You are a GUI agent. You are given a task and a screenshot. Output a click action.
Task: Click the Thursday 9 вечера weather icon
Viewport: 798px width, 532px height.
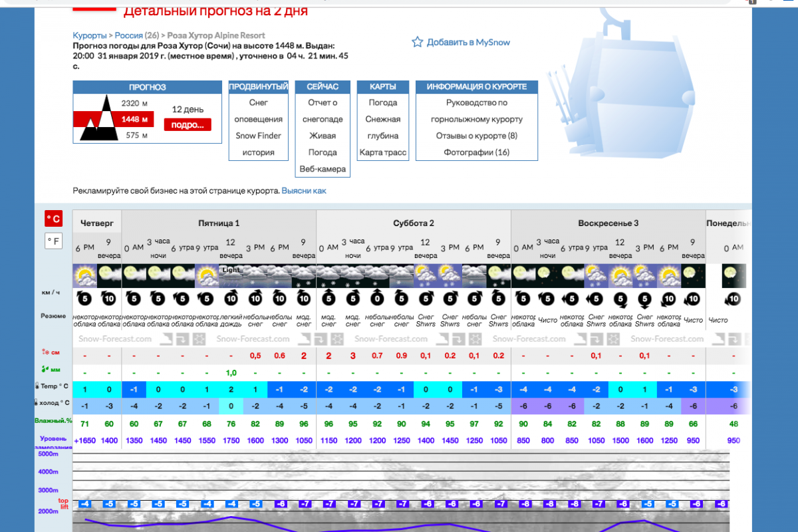pos(109,275)
